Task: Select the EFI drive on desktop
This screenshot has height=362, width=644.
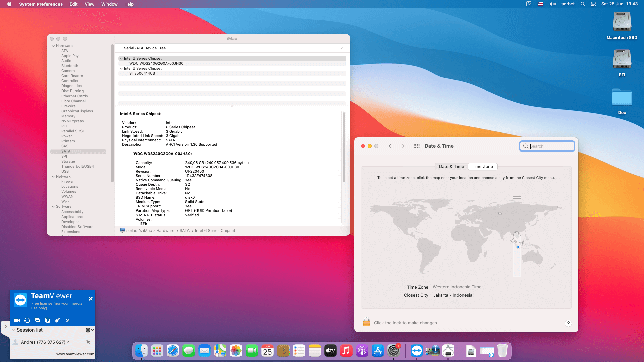Action: pos(622,63)
